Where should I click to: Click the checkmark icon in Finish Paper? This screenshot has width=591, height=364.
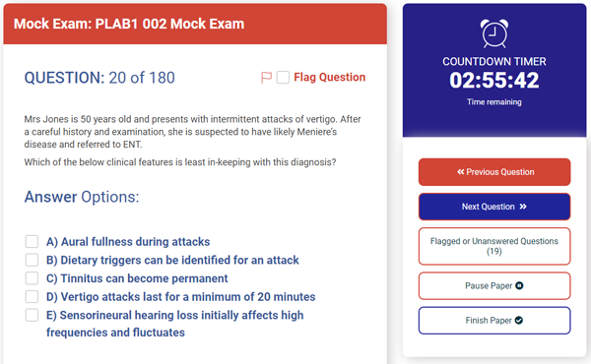pyautogui.click(x=519, y=321)
